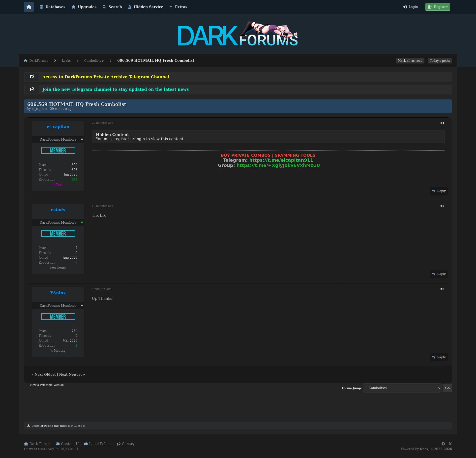Open the Legal Policies link
Screen dimensions: 476x458
[99, 444]
